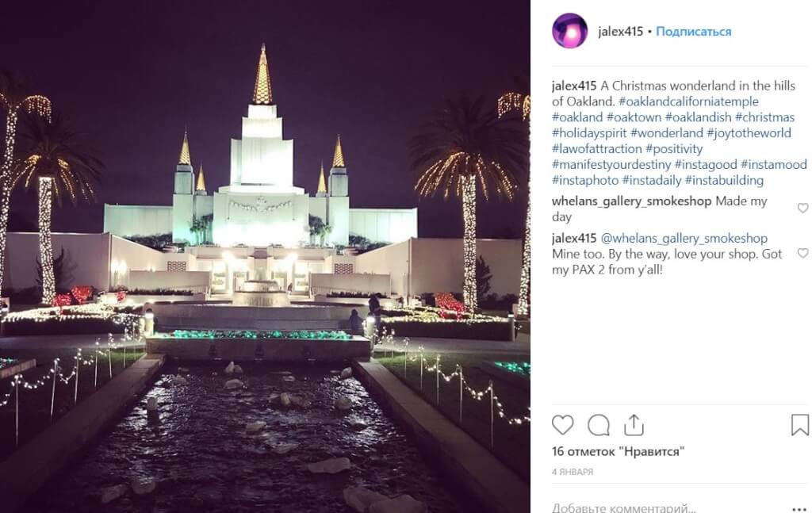The image size is (812, 513).
Task: Open the #lawofattraction hashtag
Action: (596, 148)
